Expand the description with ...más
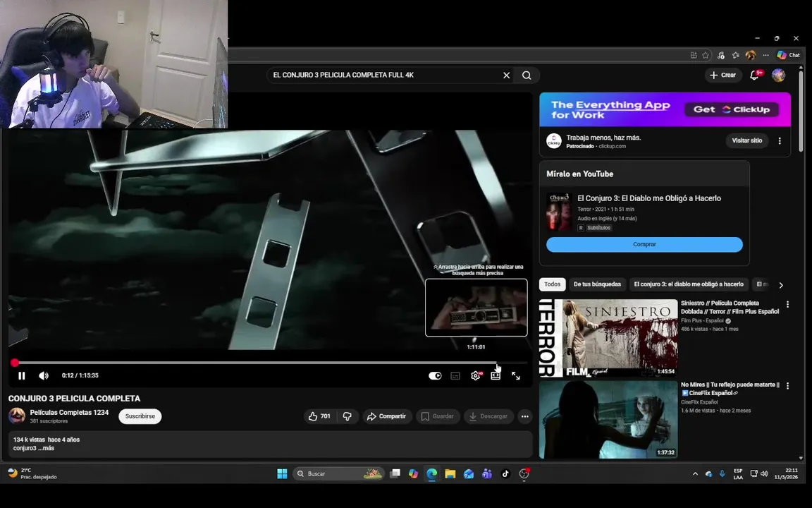This screenshot has height=508, width=812. pyautogui.click(x=46, y=448)
